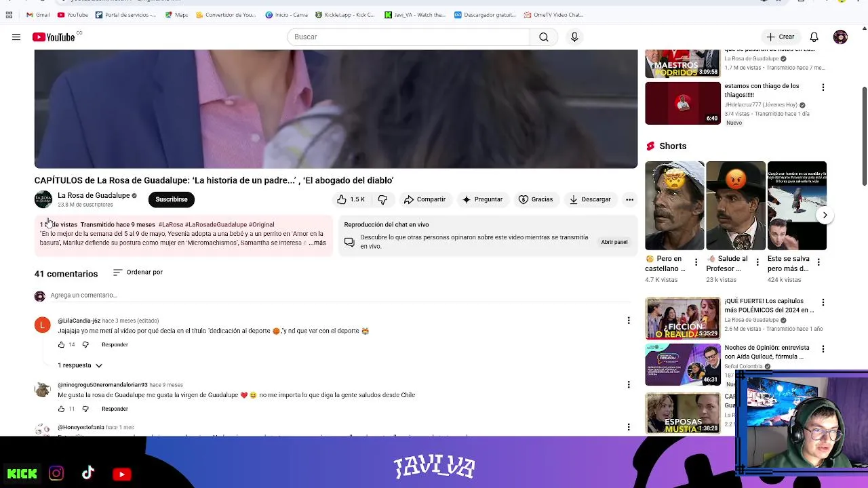Screen dimensions: 868x488
Task: Click 'Abrir panel' for live chat replay
Action: click(614, 242)
